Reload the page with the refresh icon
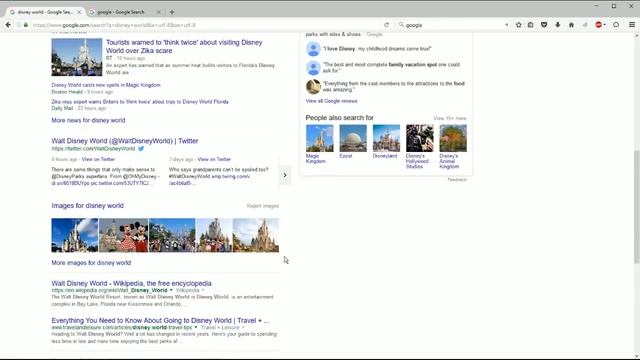 tap(386, 25)
